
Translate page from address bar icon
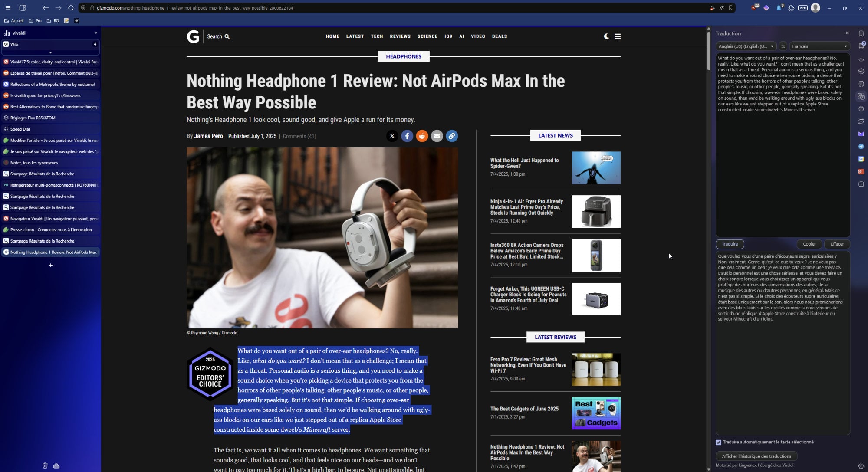pyautogui.click(x=721, y=8)
